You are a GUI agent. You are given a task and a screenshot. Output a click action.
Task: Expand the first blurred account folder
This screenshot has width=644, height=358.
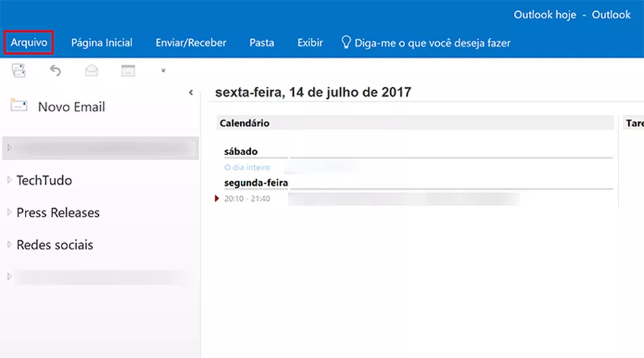coord(9,147)
